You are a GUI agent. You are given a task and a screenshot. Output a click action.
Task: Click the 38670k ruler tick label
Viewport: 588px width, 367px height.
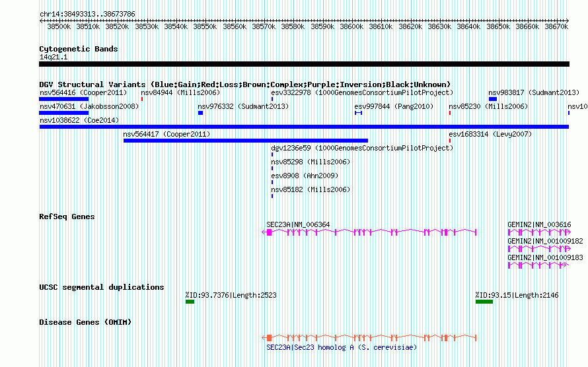(x=556, y=27)
